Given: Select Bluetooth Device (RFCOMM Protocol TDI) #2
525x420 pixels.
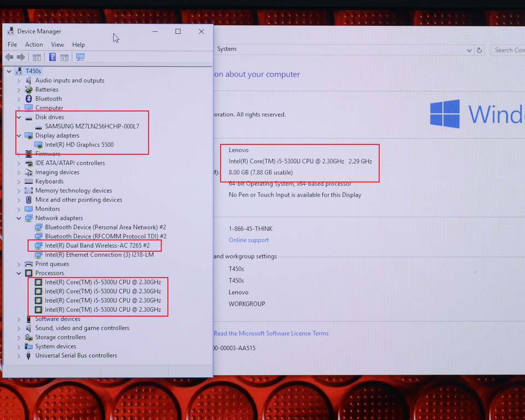Looking at the screenshot, I should [106, 236].
